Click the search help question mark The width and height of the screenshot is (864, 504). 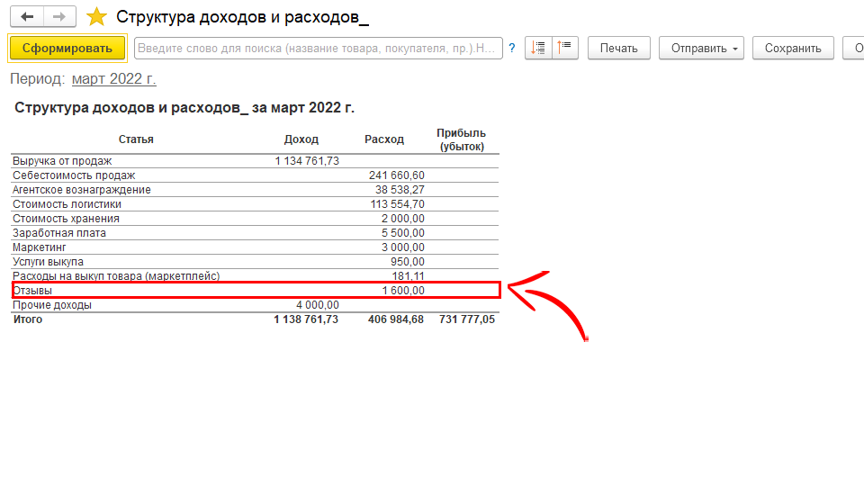point(512,49)
